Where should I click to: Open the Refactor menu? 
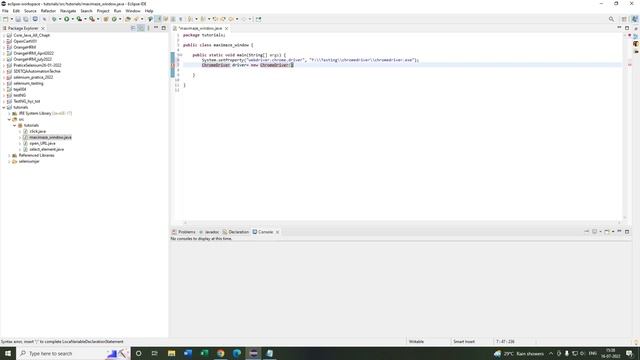[x=48, y=11]
